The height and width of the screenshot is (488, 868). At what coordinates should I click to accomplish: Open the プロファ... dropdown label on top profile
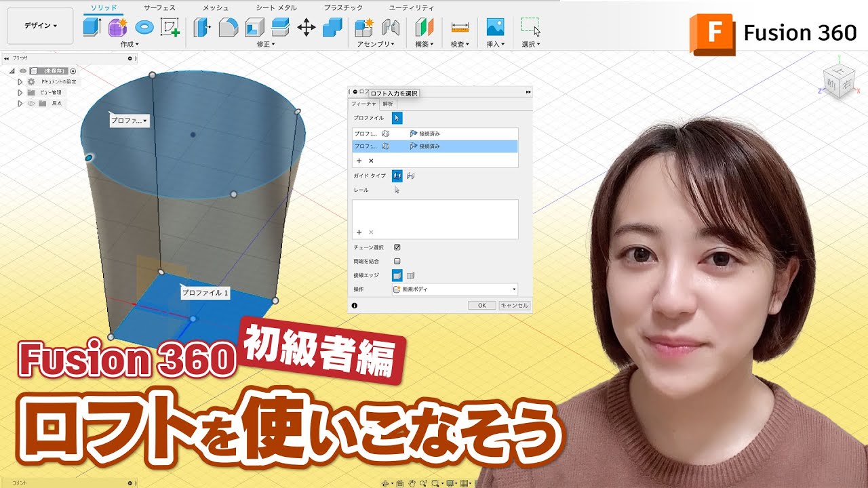130,121
